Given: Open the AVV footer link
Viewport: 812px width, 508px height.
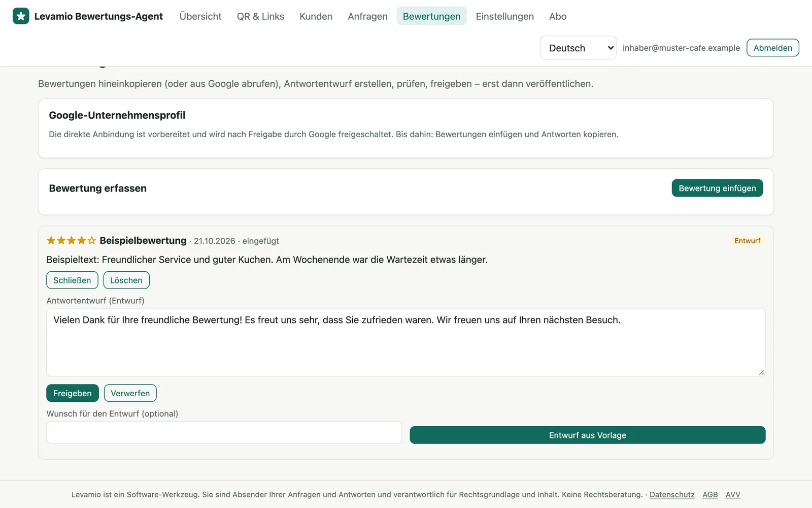Looking at the screenshot, I should pyautogui.click(x=733, y=494).
